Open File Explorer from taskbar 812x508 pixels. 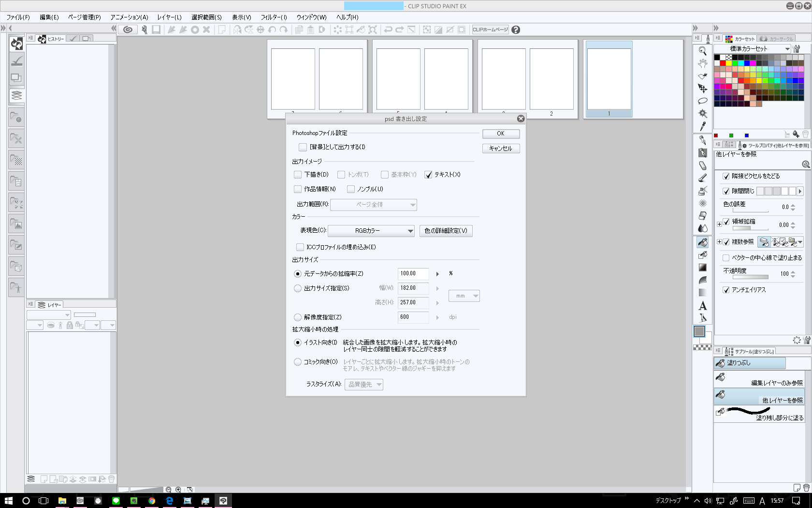click(x=62, y=501)
